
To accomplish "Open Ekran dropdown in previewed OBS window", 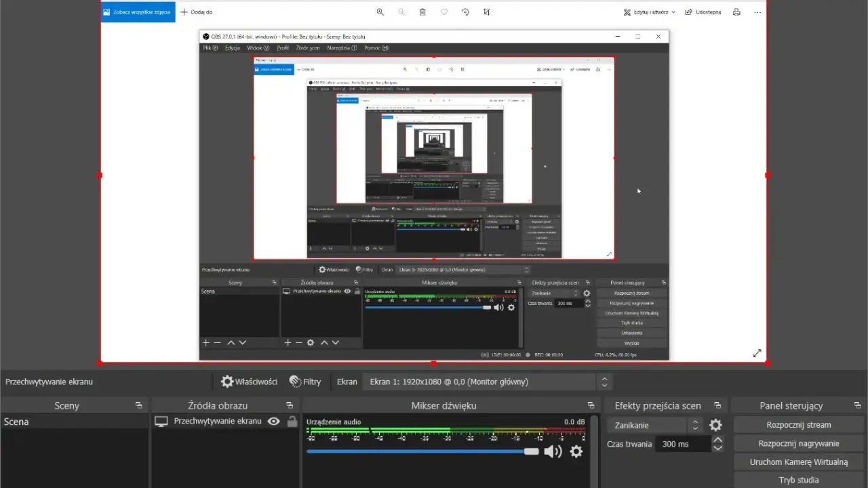I will pyautogui.click(x=464, y=269).
